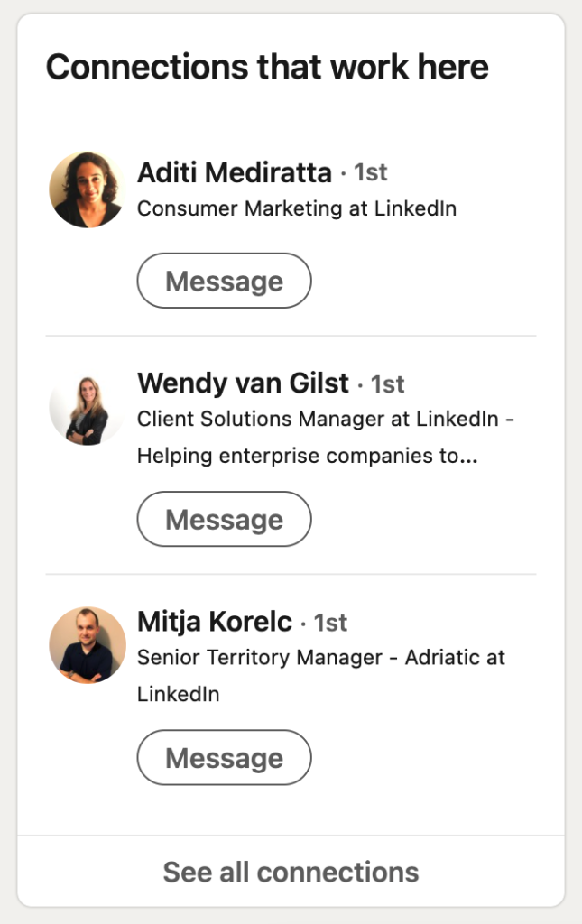Click 'Client Solutions Manager at LinkedIn' headline
This screenshot has width=582, height=924.
(x=319, y=419)
